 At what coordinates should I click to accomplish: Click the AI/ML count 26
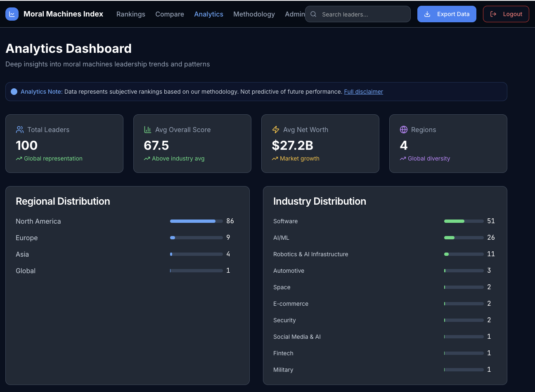pos(491,238)
